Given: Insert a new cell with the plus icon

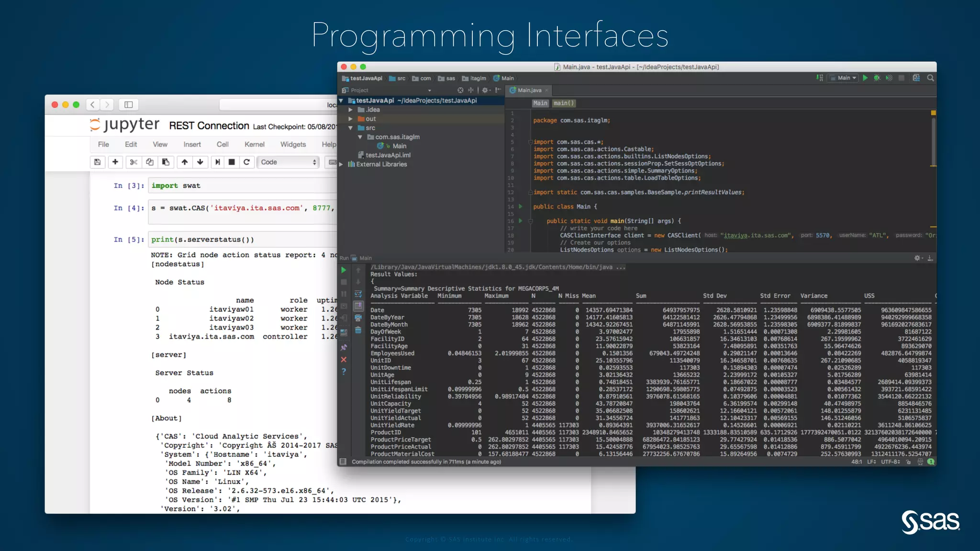Looking at the screenshot, I should tap(115, 162).
